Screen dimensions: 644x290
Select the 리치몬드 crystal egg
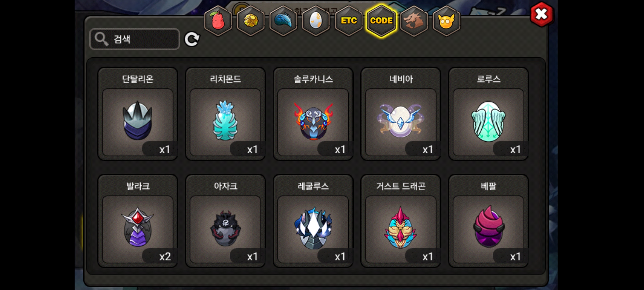tap(225, 114)
